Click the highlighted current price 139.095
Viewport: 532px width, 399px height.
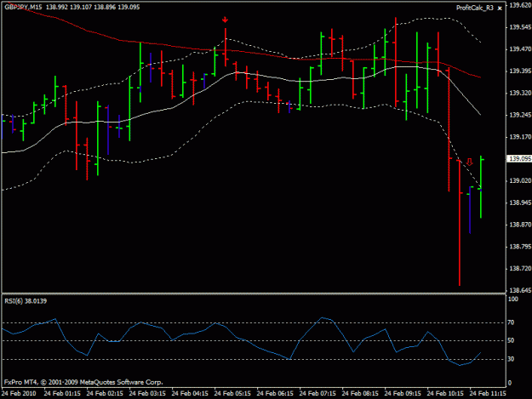(520, 158)
